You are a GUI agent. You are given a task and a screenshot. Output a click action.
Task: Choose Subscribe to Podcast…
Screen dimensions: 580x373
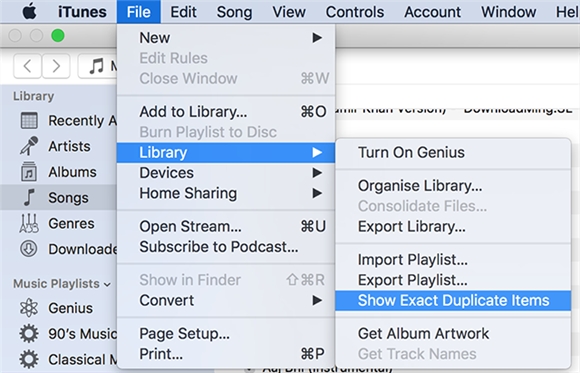(x=226, y=247)
